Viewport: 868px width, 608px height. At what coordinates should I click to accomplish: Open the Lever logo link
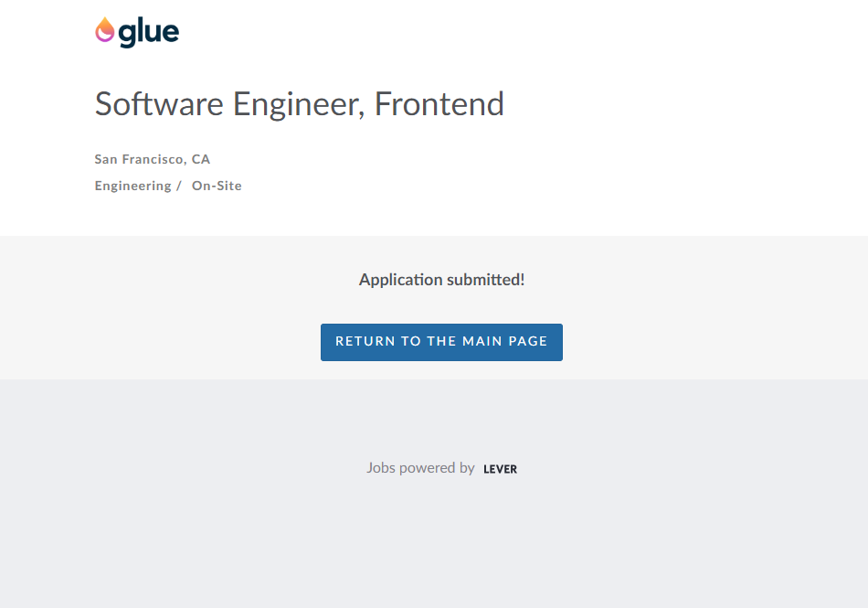[x=500, y=469]
